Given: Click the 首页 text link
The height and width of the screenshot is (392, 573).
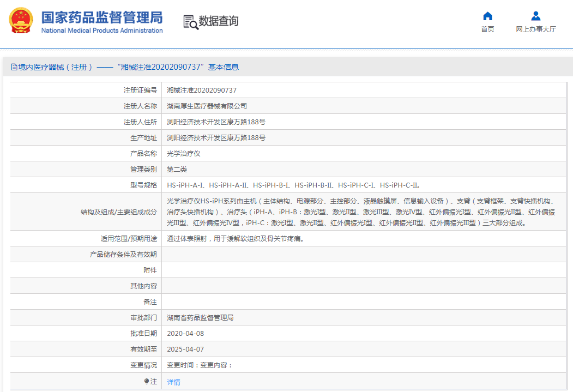Looking at the screenshot, I should coord(487,29).
